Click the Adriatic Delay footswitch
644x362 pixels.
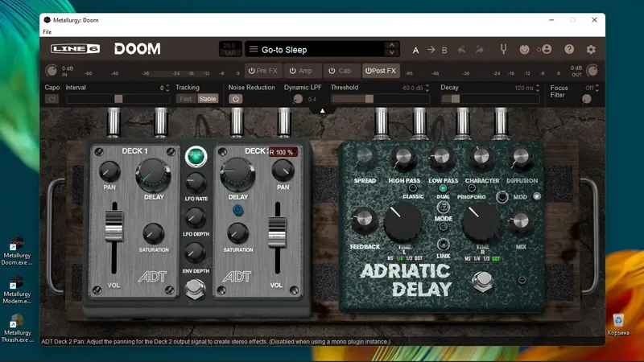[x=482, y=281]
